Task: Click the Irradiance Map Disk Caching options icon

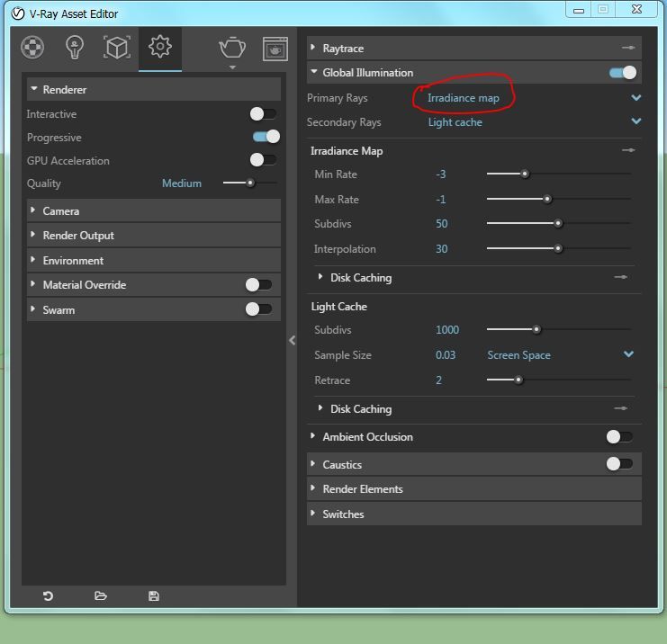Action: 620,277
